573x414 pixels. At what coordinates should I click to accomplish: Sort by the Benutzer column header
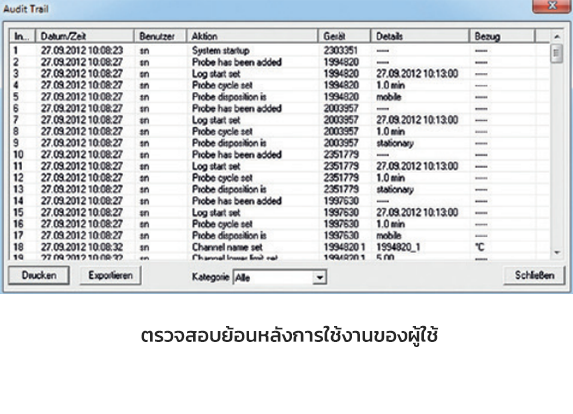tap(160, 36)
